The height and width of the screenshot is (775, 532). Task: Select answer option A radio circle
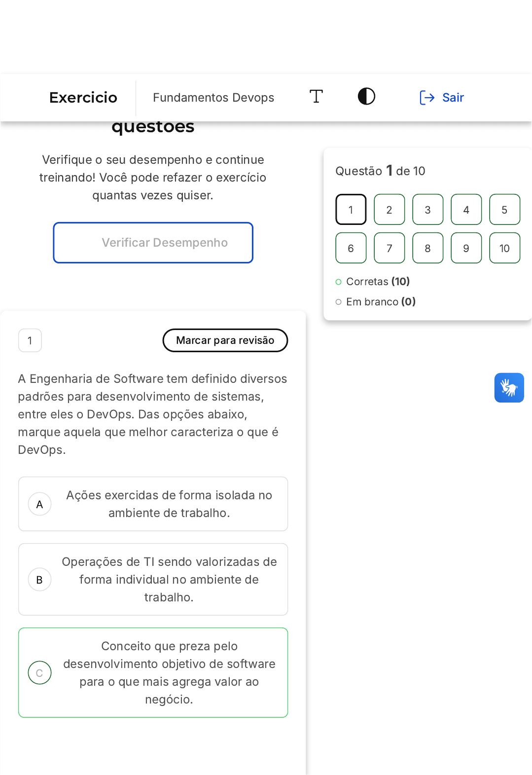tap(40, 504)
